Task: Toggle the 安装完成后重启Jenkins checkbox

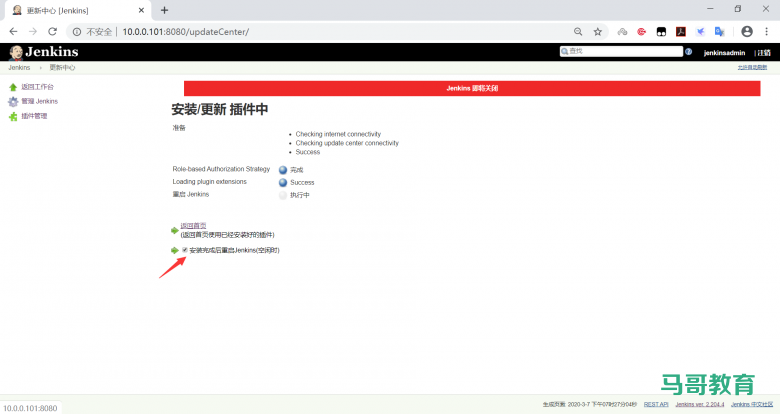Action: click(185, 250)
